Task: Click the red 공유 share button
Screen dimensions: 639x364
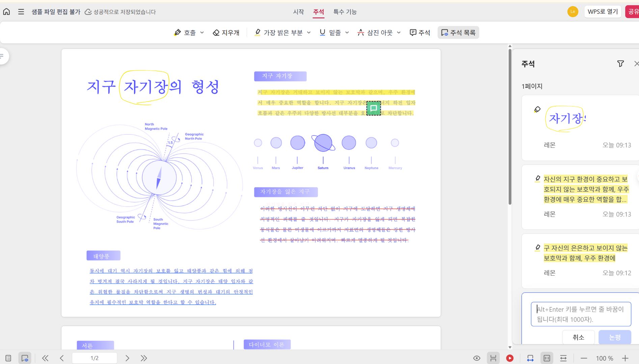Action: point(632,11)
